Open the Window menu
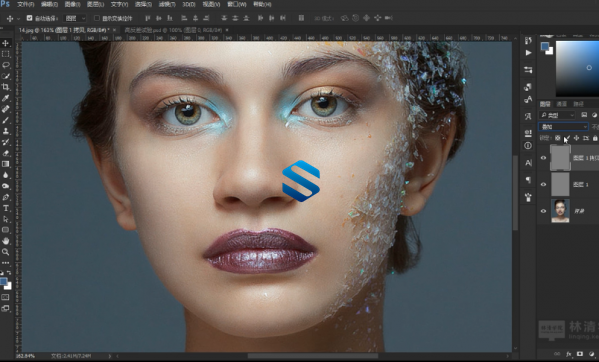Image resolution: width=599 pixels, height=362 pixels. (237, 5)
